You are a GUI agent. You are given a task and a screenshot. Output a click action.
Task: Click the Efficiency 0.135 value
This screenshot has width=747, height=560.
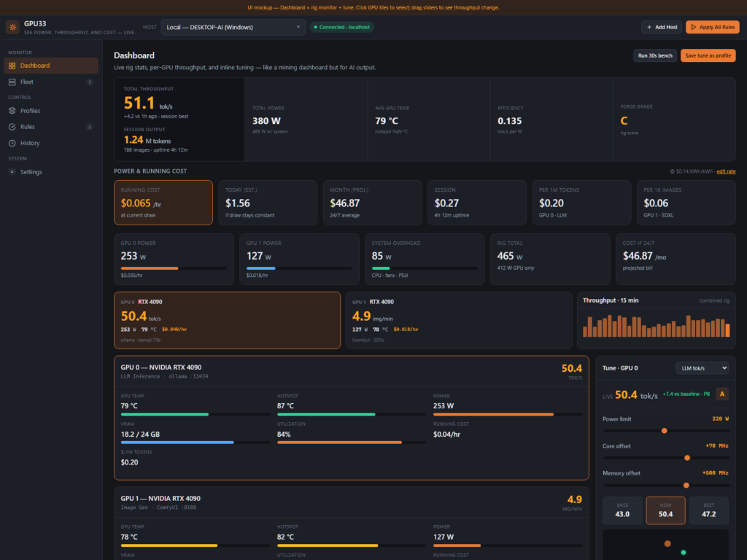[509, 121]
